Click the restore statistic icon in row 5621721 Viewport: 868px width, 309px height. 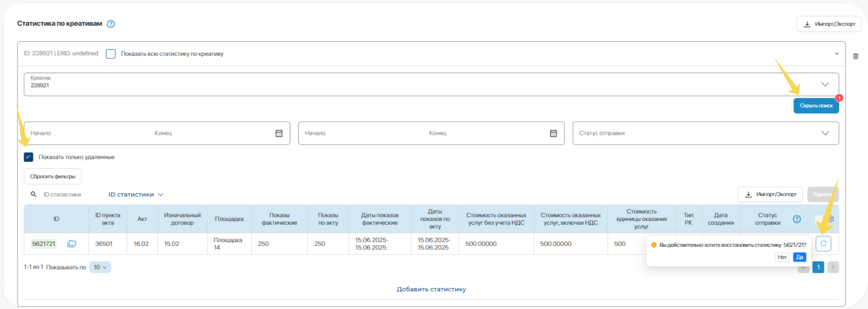(823, 244)
